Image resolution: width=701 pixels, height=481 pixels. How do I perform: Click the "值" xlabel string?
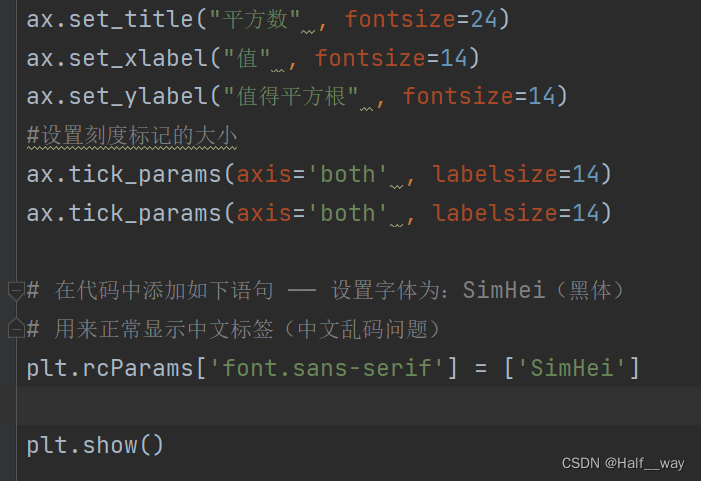247,58
